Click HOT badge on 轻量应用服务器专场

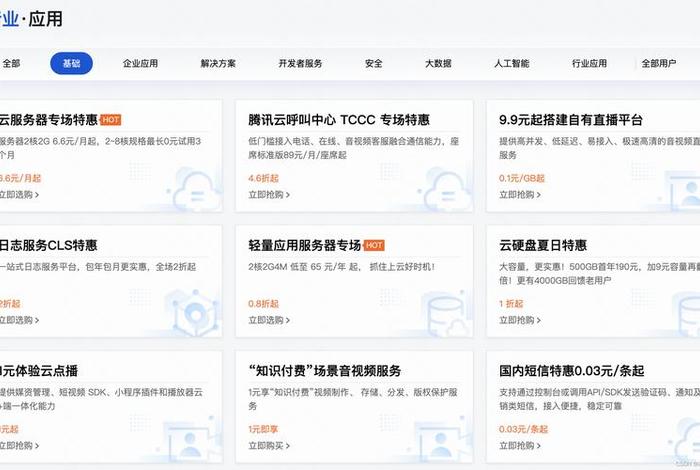coord(374,245)
